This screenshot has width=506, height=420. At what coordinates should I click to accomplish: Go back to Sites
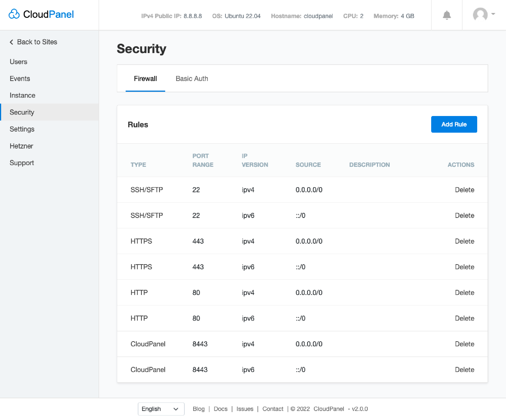click(33, 42)
